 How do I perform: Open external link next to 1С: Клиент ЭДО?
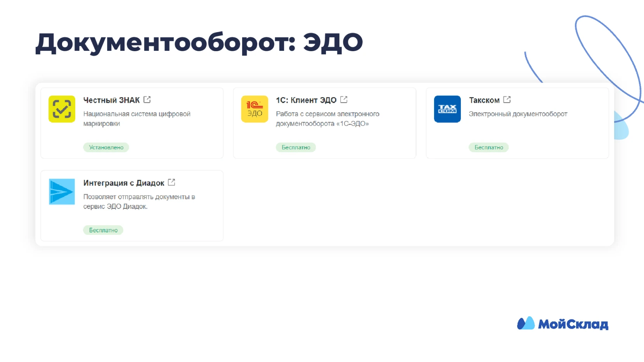click(x=344, y=100)
